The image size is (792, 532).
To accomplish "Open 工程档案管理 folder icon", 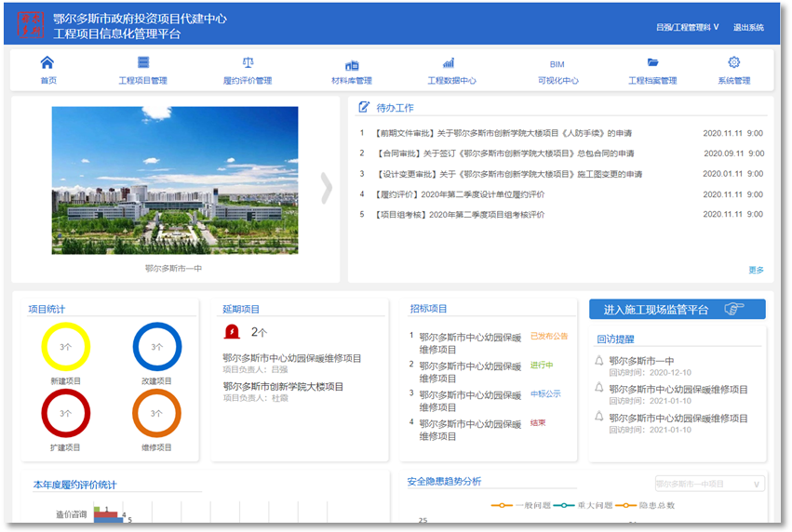I will tap(652, 63).
